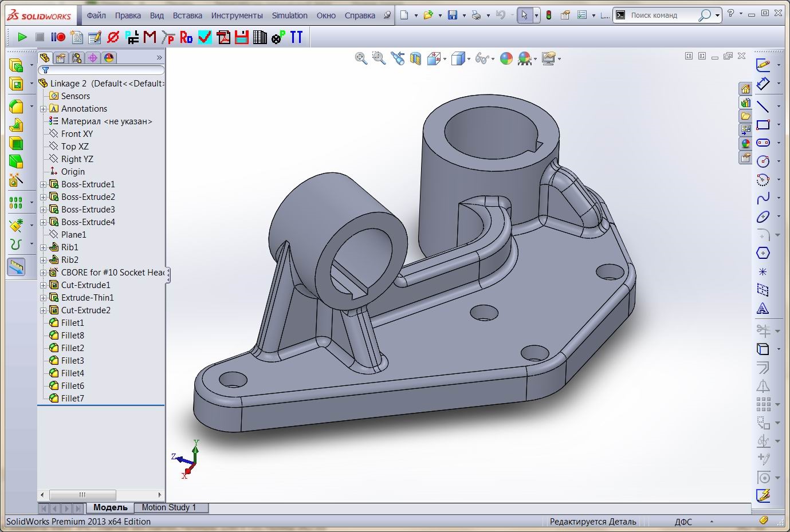790x532 pixels.
Task: Click the Rebuild traffic light icon
Action: pyautogui.click(x=548, y=15)
